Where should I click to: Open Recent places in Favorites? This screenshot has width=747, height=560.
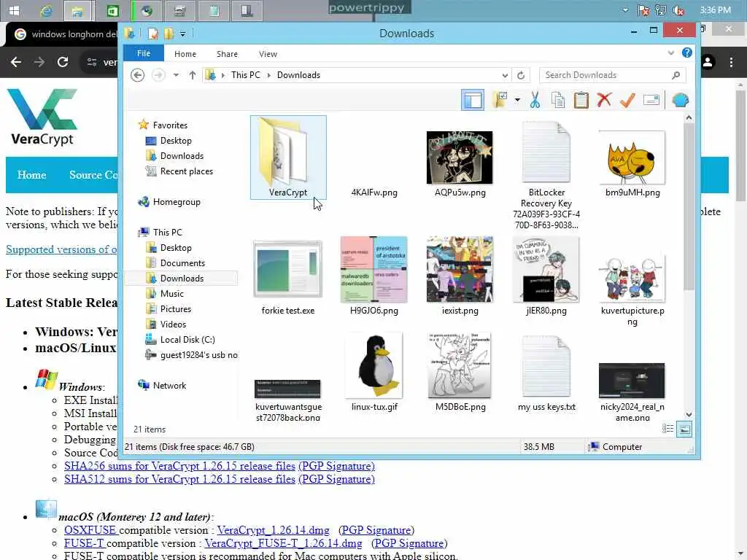click(x=186, y=171)
